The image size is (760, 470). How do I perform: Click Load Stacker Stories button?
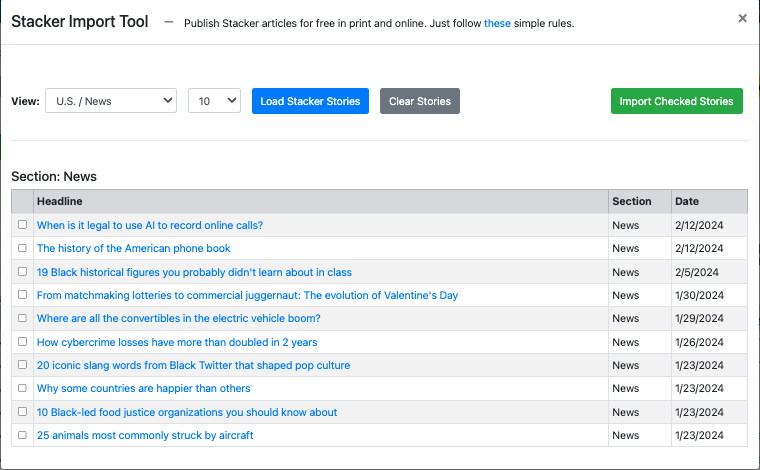[x=310, y=101]
